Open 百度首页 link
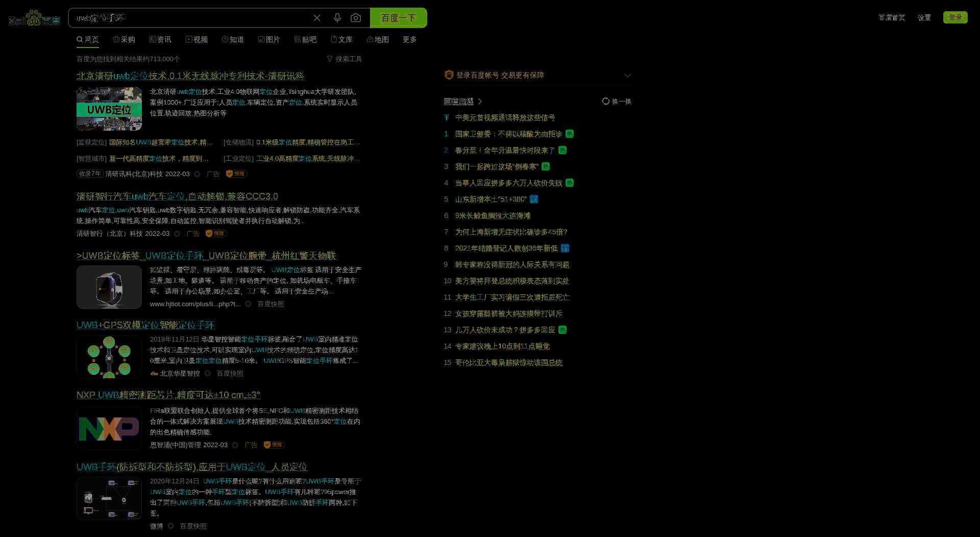980x537 pixels. 892,17
